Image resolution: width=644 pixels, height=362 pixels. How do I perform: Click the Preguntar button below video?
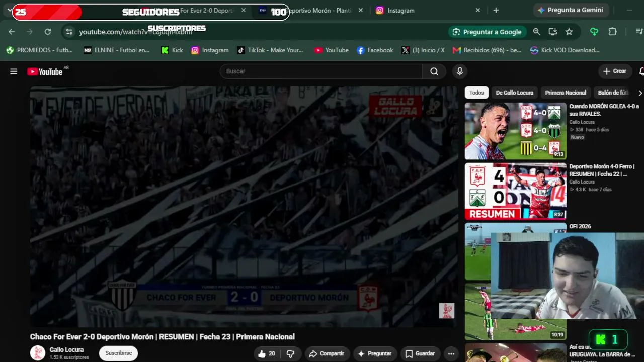[x=374, y=353]
